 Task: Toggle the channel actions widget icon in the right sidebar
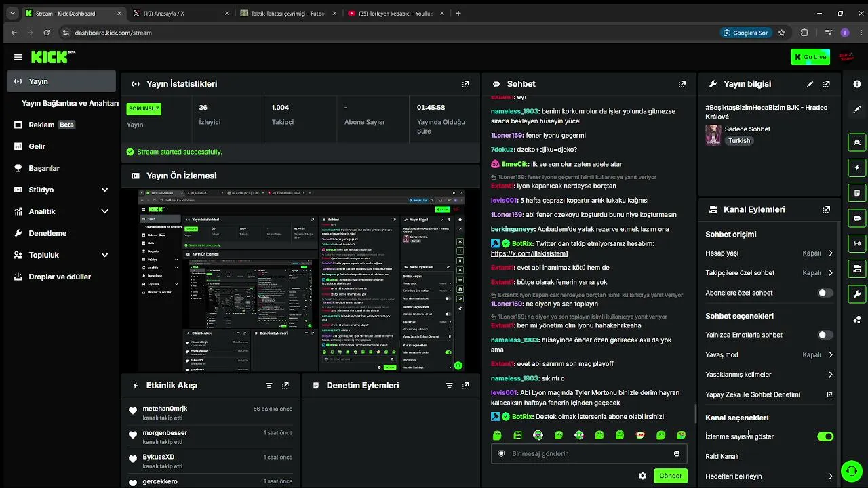(x=857, y=269)
